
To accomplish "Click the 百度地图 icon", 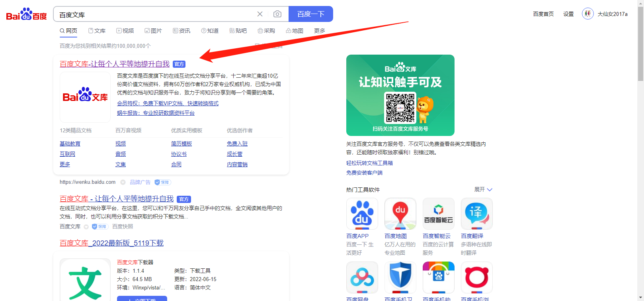I will pyautogui.click(x=400, y=214).
